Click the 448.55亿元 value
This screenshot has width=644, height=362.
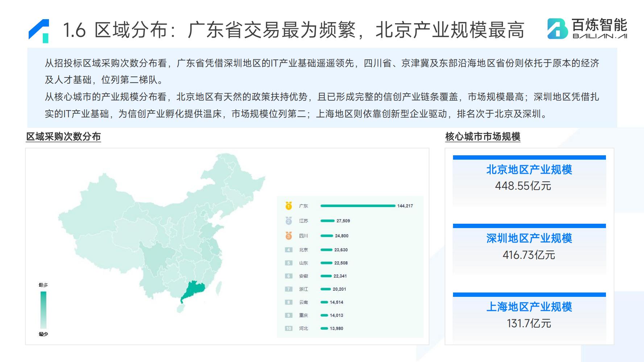pyautogui.click(x=523, y=186)
